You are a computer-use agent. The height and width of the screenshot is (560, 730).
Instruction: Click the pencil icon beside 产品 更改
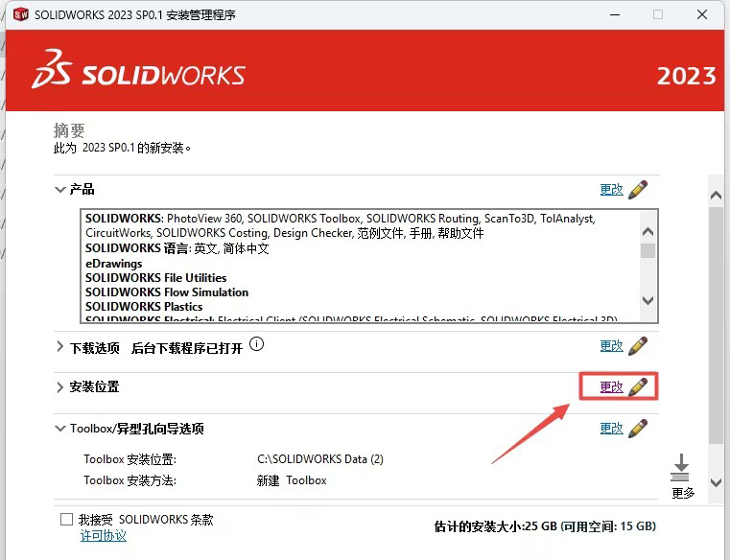638,190
